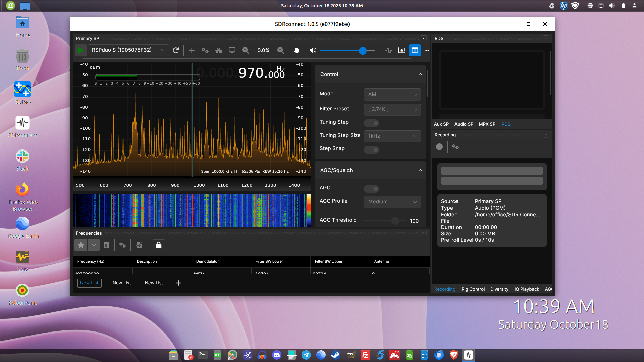Click the zoom in magnifier icon
This screenshot has height=362, width=644.
point(281,50)
